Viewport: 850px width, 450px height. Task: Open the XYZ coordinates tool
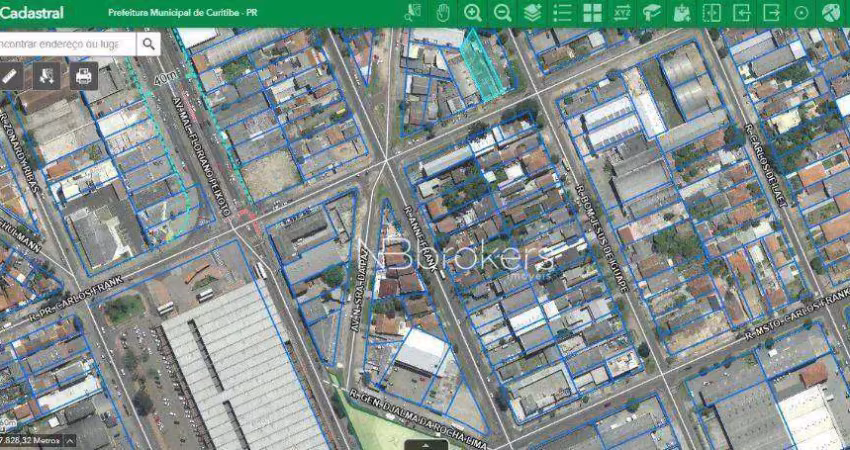(x=622, y=13)
